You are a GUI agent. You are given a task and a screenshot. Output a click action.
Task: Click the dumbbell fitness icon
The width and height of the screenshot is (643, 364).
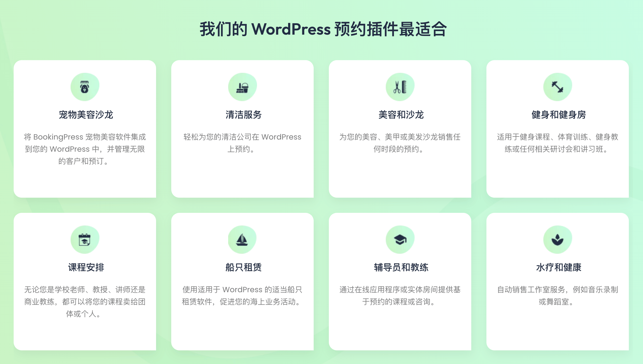pyautogui.click(x=558, y=87)
